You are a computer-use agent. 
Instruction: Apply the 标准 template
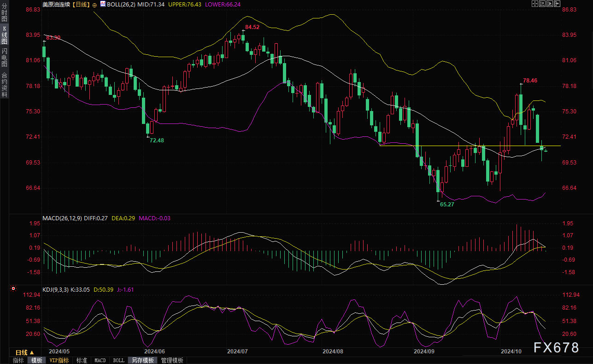pyautogui.click(x=82, y=360)
